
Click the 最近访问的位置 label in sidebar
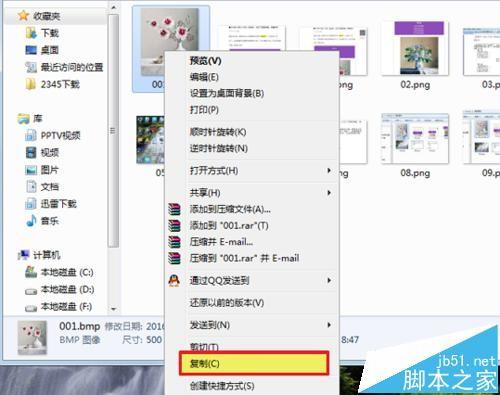(x=72, y=67)
